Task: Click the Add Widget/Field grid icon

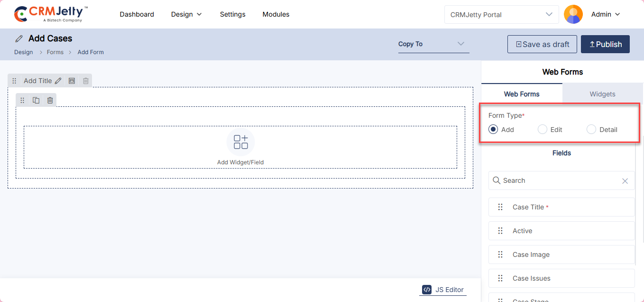Action: (240, 142)
